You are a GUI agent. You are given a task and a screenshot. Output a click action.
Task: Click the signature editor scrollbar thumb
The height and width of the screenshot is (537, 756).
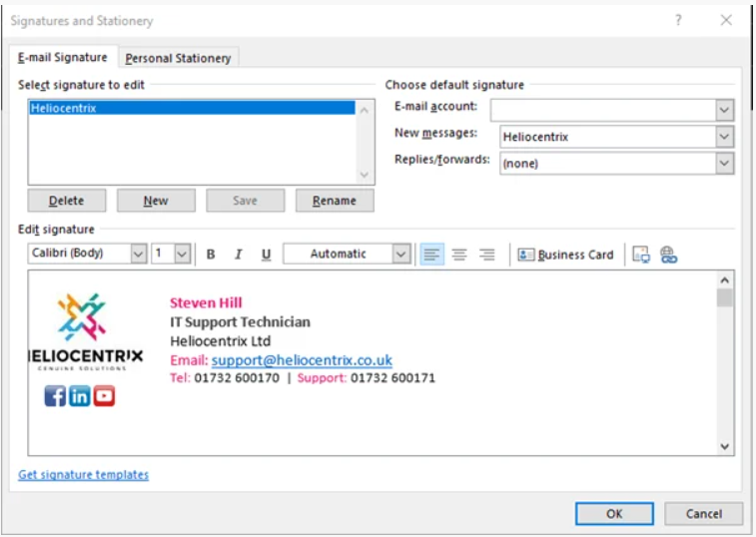(724, 297)
